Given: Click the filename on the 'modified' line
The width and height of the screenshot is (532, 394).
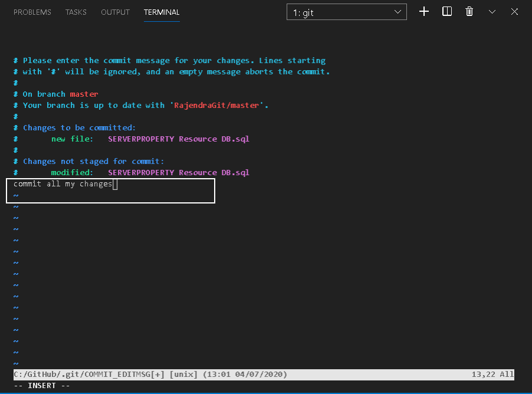Looking at the screenshot, I should [x=179, y=173].
